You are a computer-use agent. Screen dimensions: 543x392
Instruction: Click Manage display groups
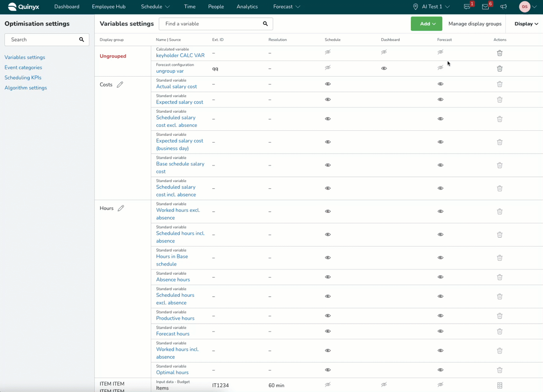[475, 23]
